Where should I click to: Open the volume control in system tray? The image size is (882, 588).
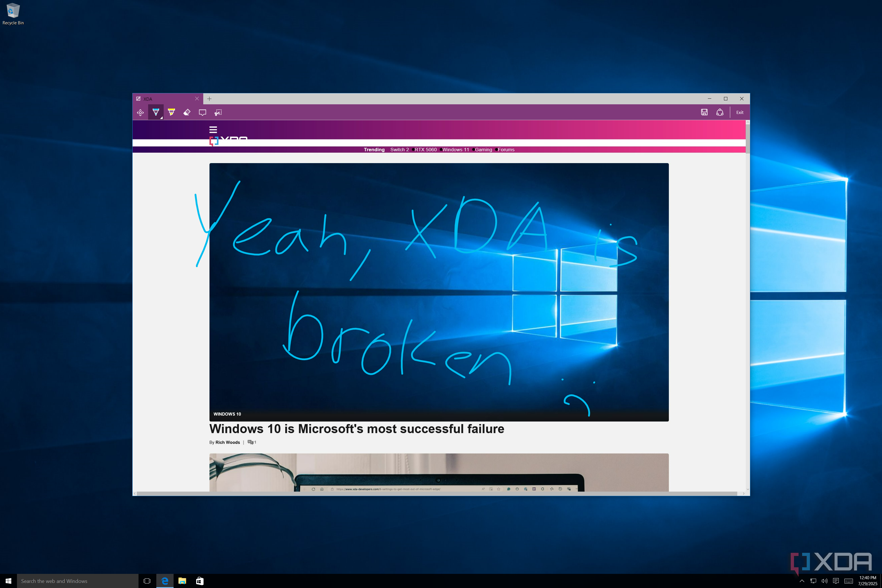pyautogui.click(x=824, y=581)
